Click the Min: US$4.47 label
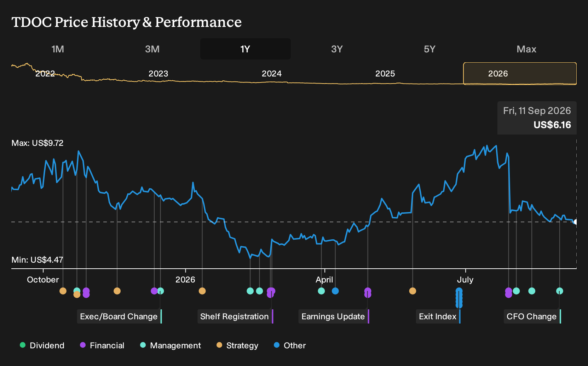588x366 pixels. coord(37,260)
